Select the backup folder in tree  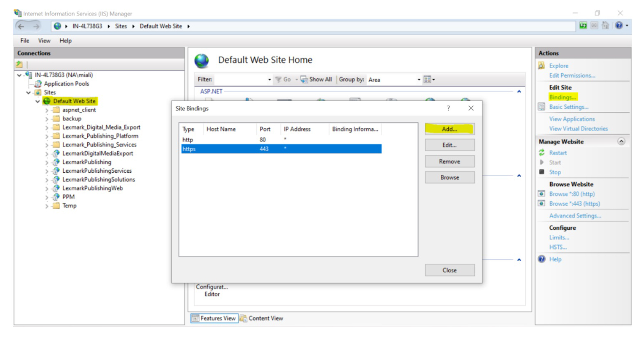coord(72,119)
